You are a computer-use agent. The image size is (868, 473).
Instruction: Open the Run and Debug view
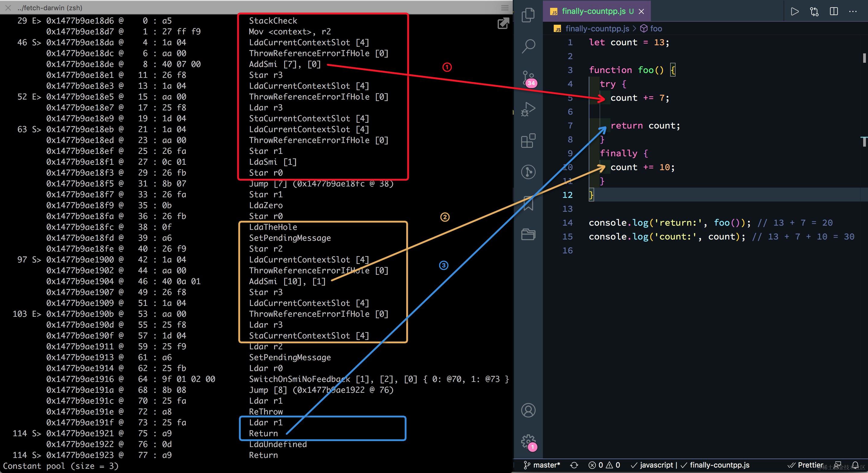528,109
